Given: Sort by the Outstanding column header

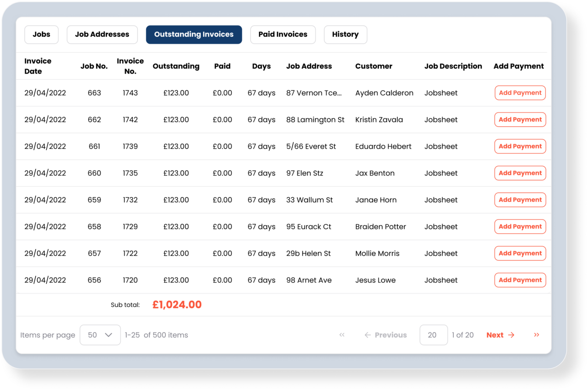Looking at the screenshot, I should (x=176, y=66).
